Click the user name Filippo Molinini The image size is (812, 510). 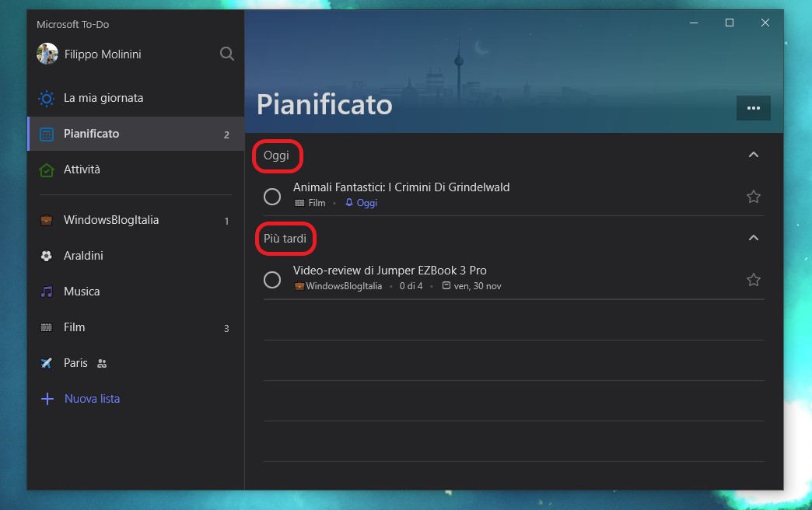[103, 54]
